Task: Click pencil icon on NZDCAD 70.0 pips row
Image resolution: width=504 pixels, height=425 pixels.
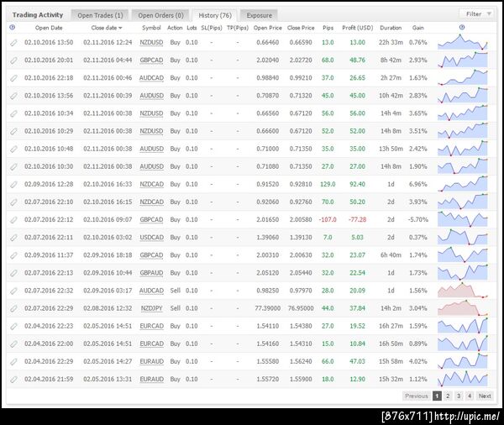Action: (x=13, y=202)
